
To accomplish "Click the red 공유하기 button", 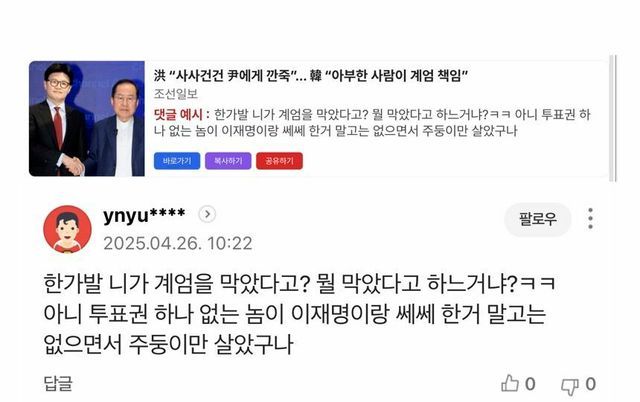I will (279, 161).
